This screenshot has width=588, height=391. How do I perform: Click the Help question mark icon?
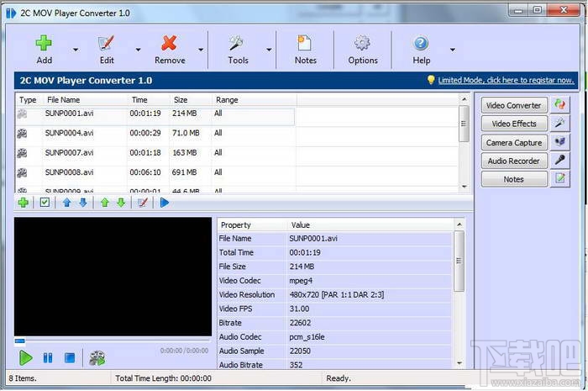click(421, 43)
